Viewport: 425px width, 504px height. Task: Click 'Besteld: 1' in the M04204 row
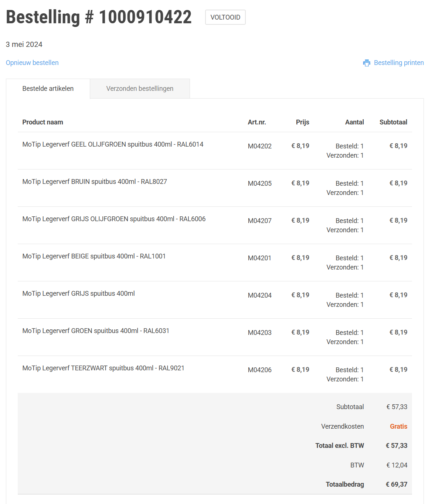point(350,295)
